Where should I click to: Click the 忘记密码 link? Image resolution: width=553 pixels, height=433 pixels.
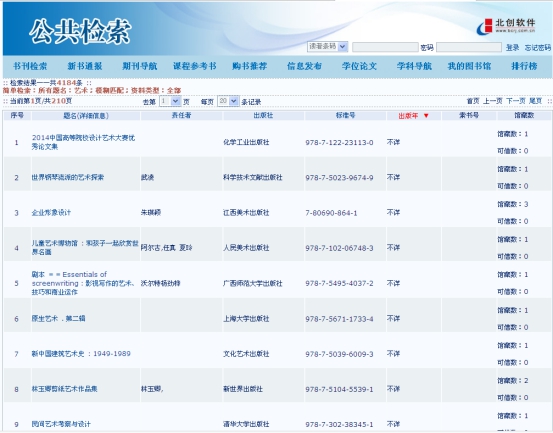[x=537, y=48]
